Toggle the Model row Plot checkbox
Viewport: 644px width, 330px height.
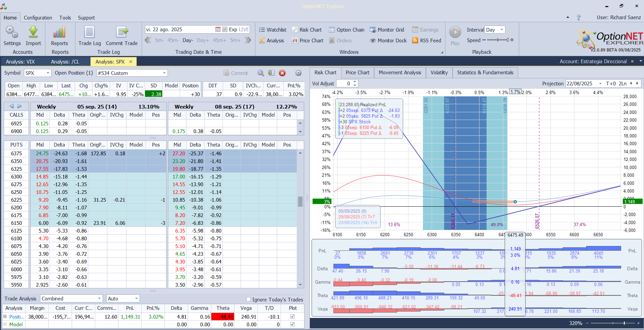[292, 324]
